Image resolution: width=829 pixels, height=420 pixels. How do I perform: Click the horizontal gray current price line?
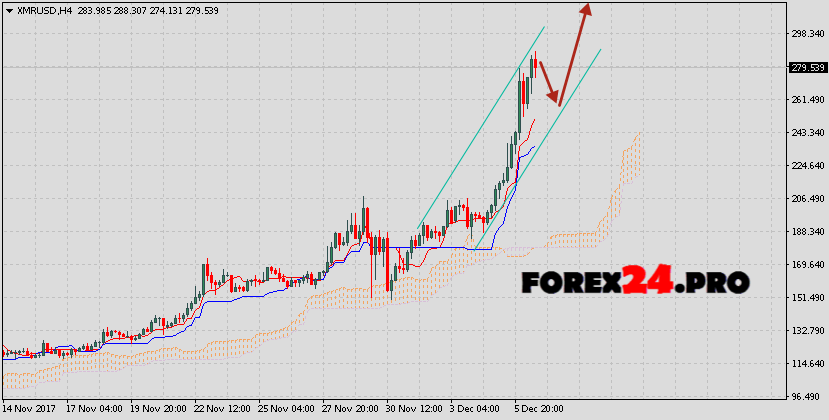[x=300, y=68]
